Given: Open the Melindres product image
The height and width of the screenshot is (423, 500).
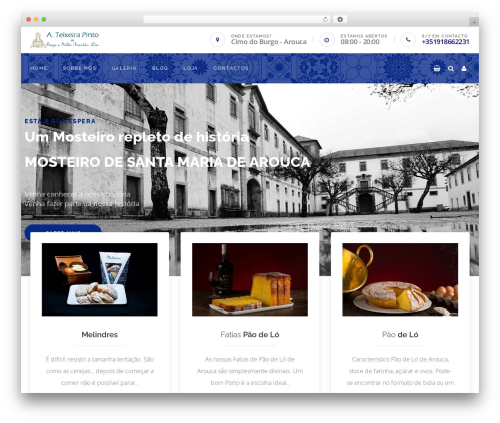Looking at the screenshot, I should tap(99, 279).
